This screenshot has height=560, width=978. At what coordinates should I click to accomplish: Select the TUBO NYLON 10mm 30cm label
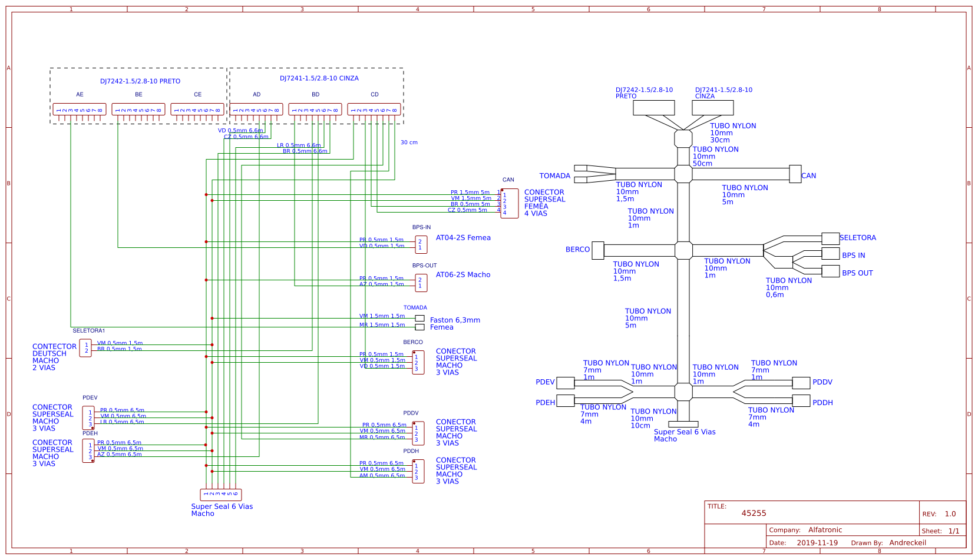tap(733, 132)
